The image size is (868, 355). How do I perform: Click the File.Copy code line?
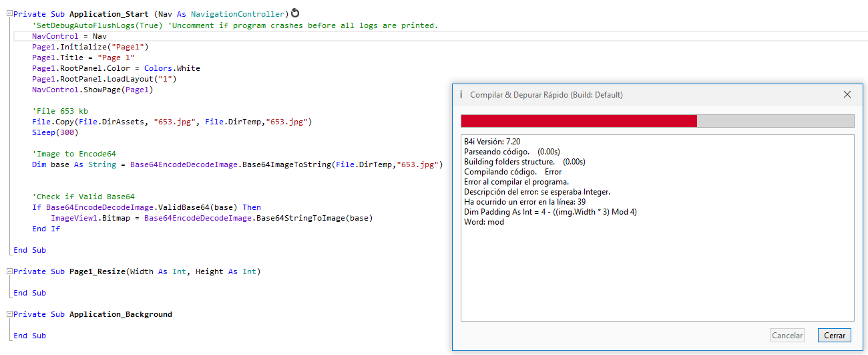[x=172, y=122]
